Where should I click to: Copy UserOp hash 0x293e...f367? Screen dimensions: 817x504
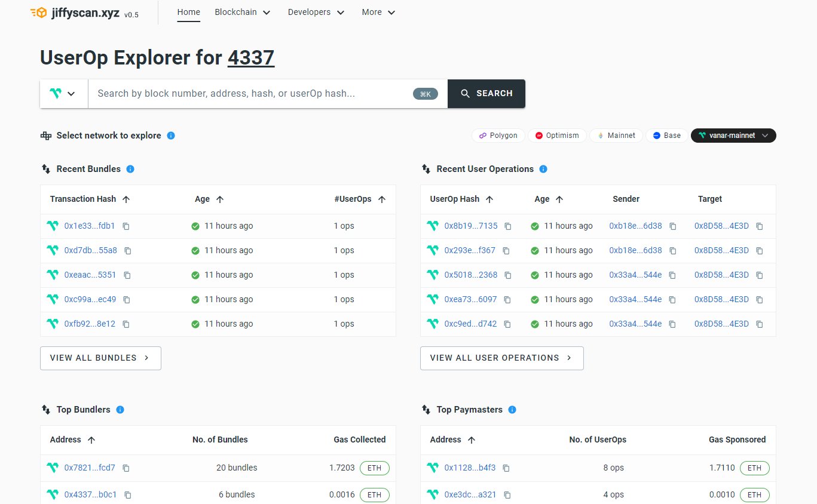(x=506, y=251)
